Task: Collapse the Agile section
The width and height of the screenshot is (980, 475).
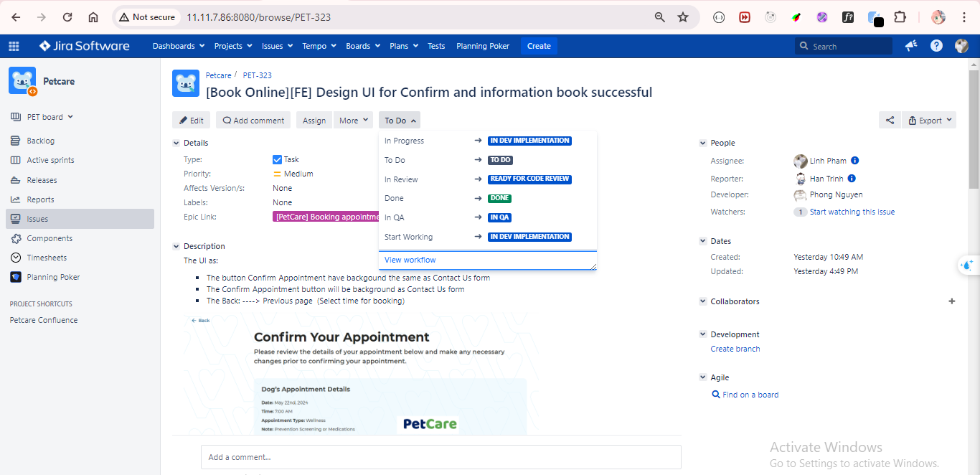Action: tap(703, 377)
